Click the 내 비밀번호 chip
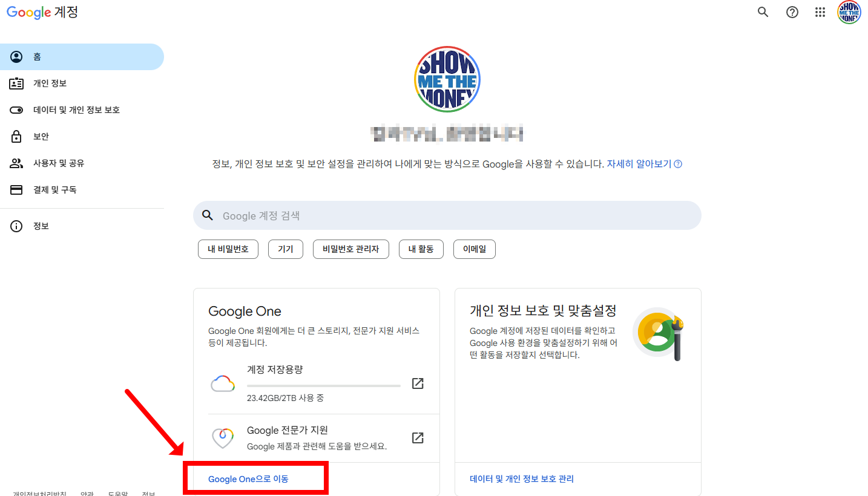This screenshot has width=868, height=496. coord(228,249)
